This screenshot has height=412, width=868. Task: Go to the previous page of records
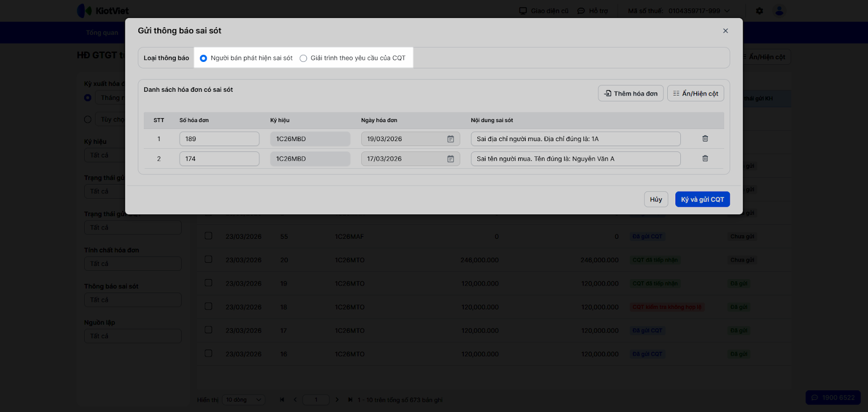click(296, 400)
